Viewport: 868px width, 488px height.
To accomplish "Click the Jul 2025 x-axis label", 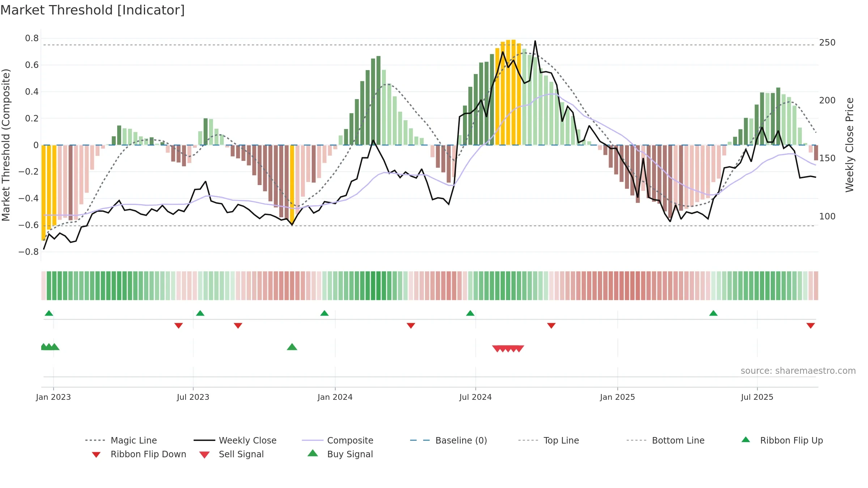I will coord(757,397).
